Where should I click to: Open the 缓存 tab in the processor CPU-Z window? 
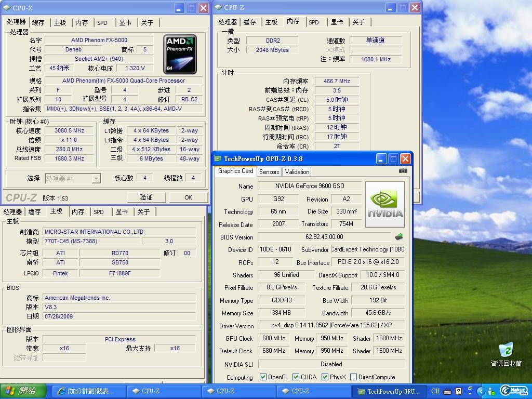pos(38,23)
